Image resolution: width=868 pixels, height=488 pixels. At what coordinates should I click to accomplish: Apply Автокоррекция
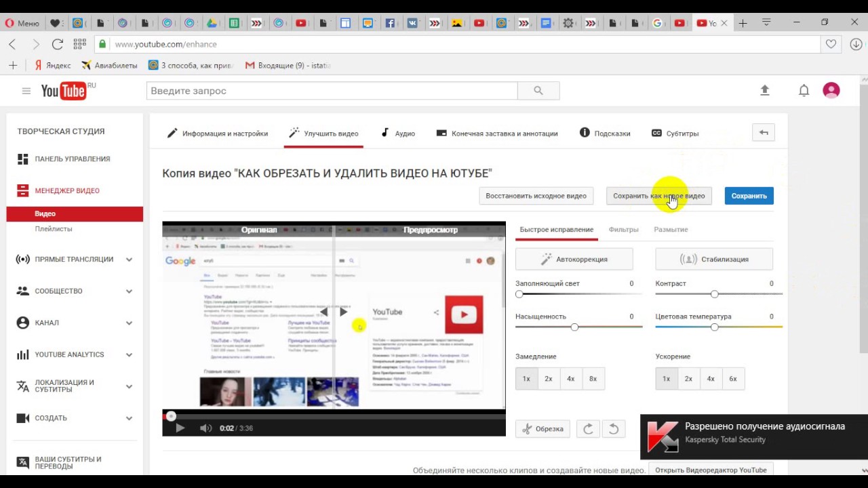(x=574, y=259)
